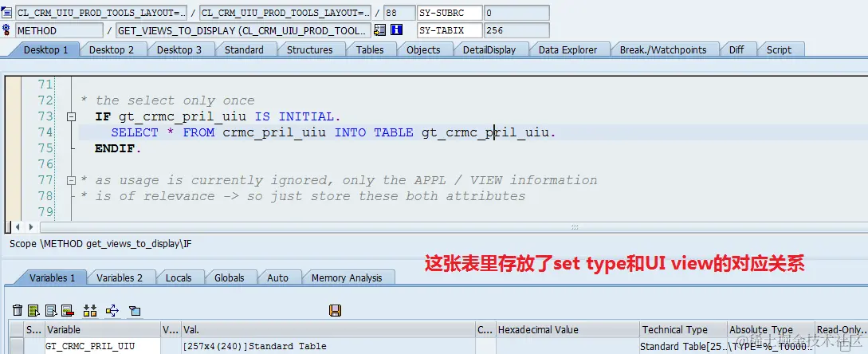Image resolution: width=868 pixels, height=354 pixels.
Task: Click the SY-TABIX value 256
Action: coord(516,30)
